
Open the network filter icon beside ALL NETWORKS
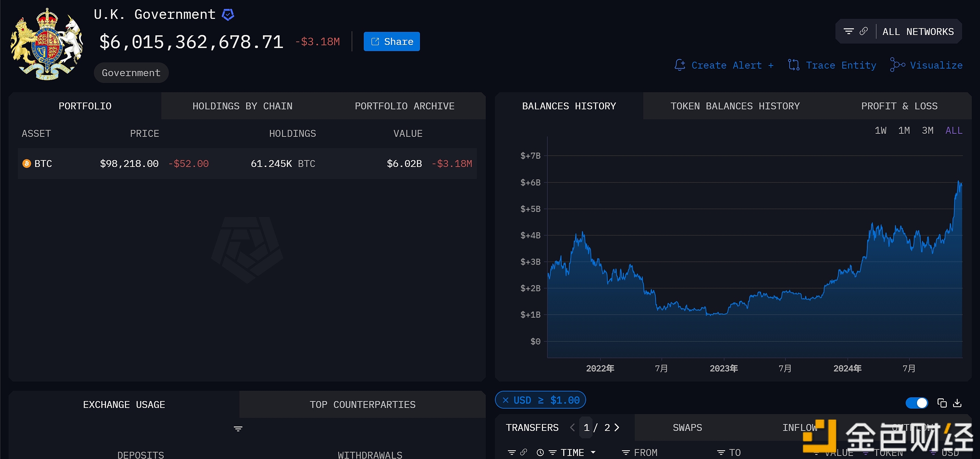coord(848,31)
